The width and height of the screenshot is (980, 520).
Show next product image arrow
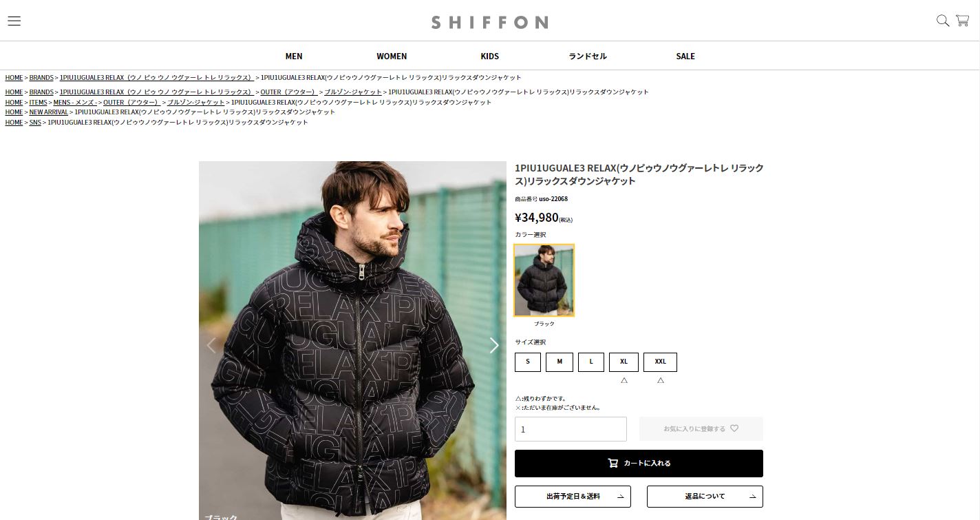[493, 345]
